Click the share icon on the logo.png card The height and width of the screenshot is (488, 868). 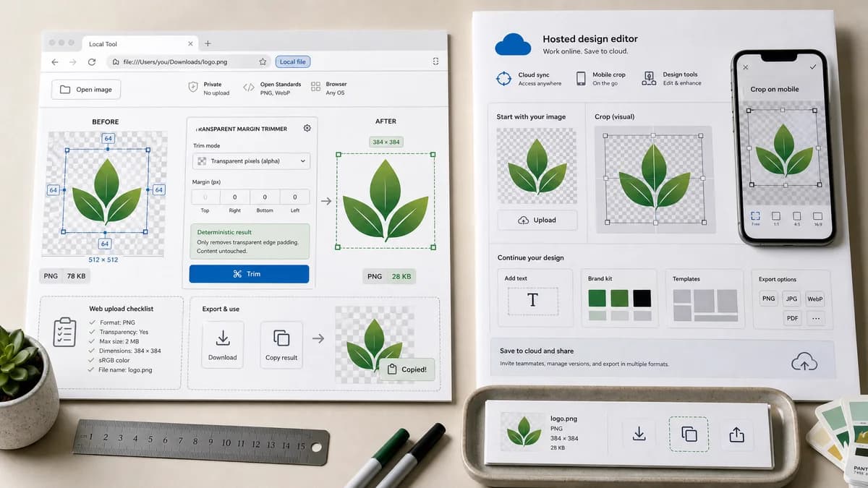[x=736, y=434]
